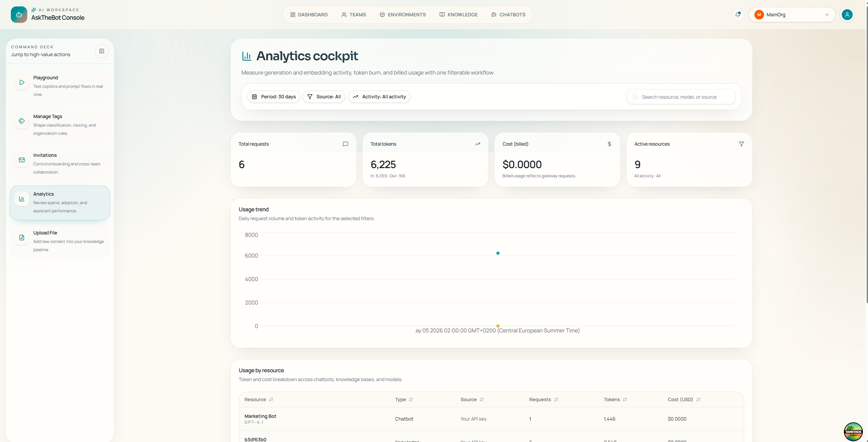Open the Knowledge tab
The width and height of the screenshot is (868, 442).
(458, 15)
